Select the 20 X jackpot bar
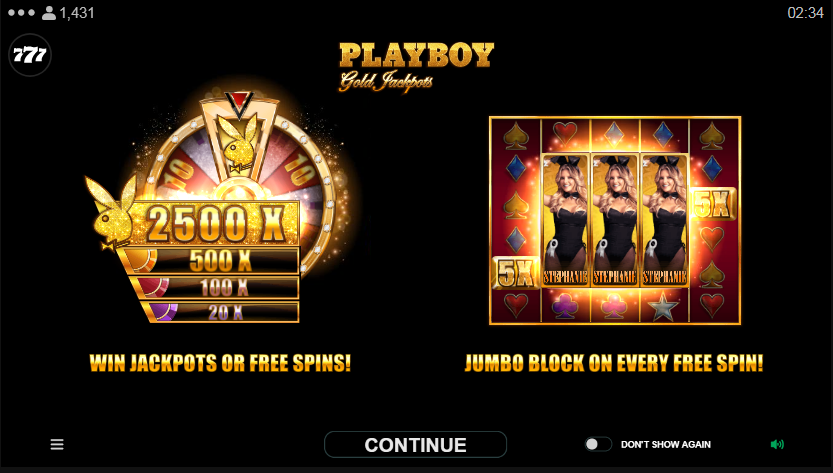Image resolution: width=833 pixels, height=473 pixels. coord(220,312)
